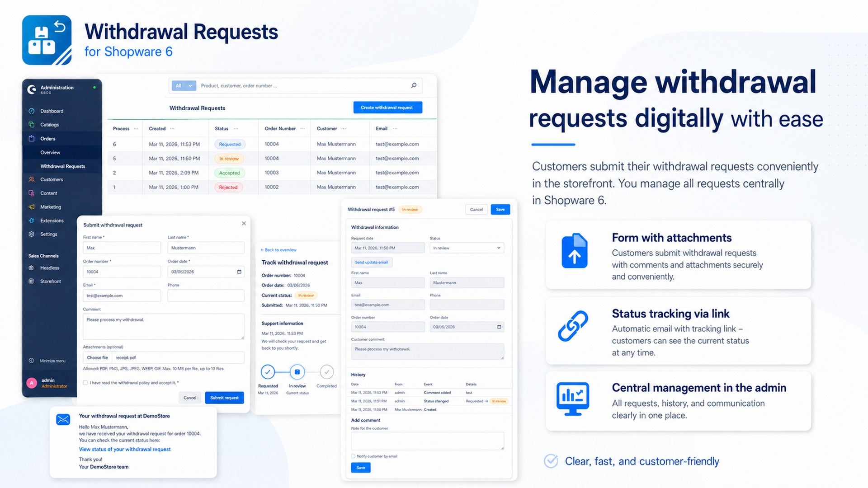
Task: Click the Note for the customer textarea
Action: [x=428, y=441]
